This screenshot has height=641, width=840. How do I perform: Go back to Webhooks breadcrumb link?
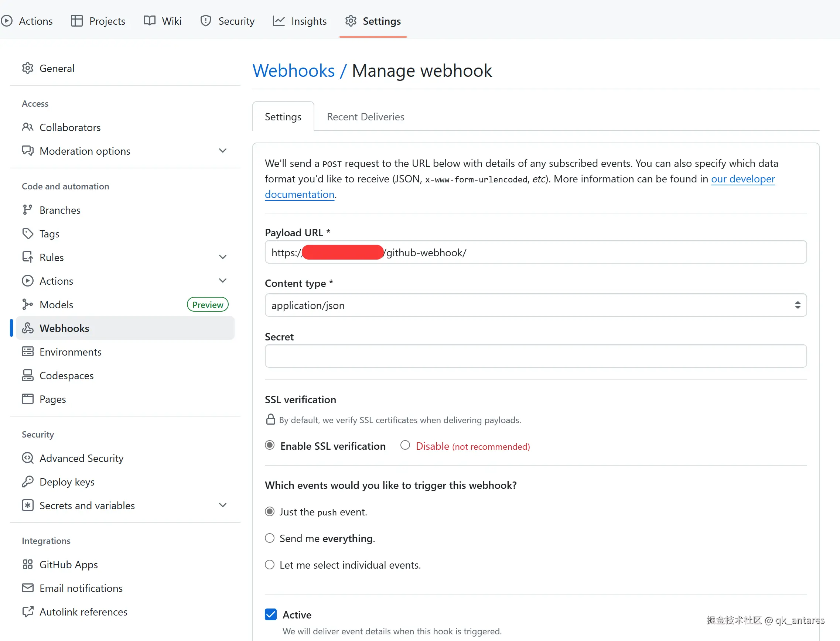pos(294,71)
